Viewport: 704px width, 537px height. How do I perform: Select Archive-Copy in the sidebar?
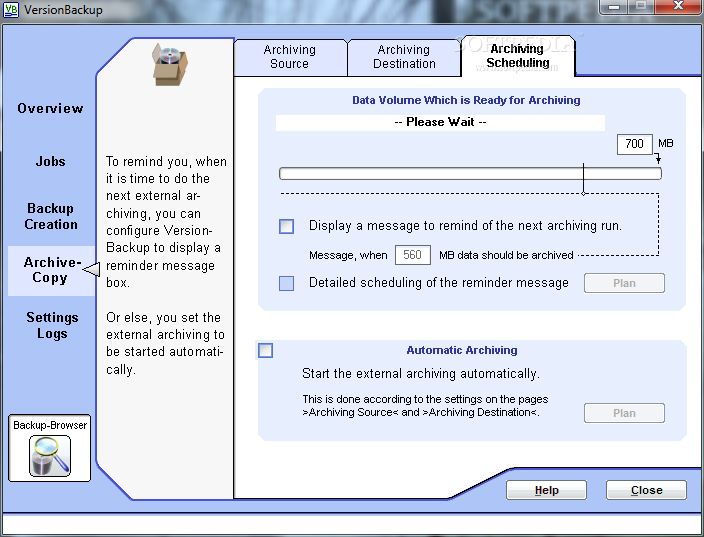coord(51,270)
